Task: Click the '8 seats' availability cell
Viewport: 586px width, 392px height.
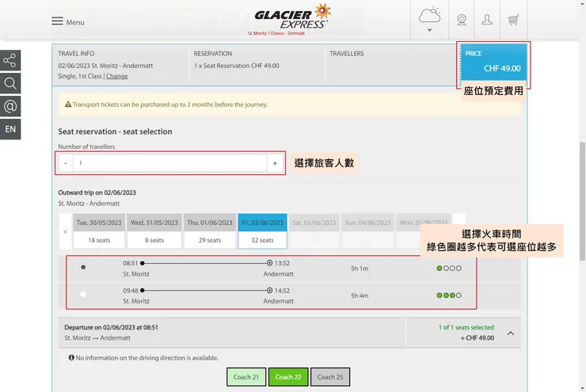Action: 154,240
